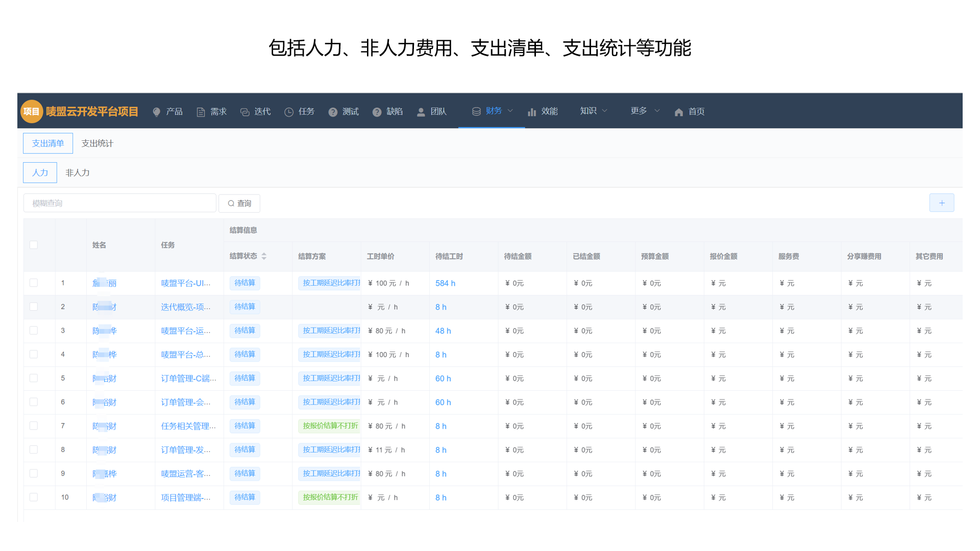Open 任务 clock icon in navbar
The image size is (980, 551).
[x=289, y=112]
